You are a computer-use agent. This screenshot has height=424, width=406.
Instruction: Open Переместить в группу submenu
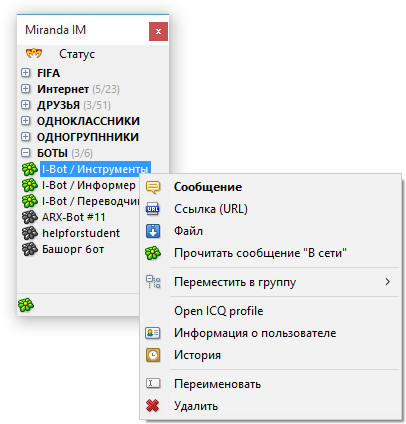(x=271, y=282)
